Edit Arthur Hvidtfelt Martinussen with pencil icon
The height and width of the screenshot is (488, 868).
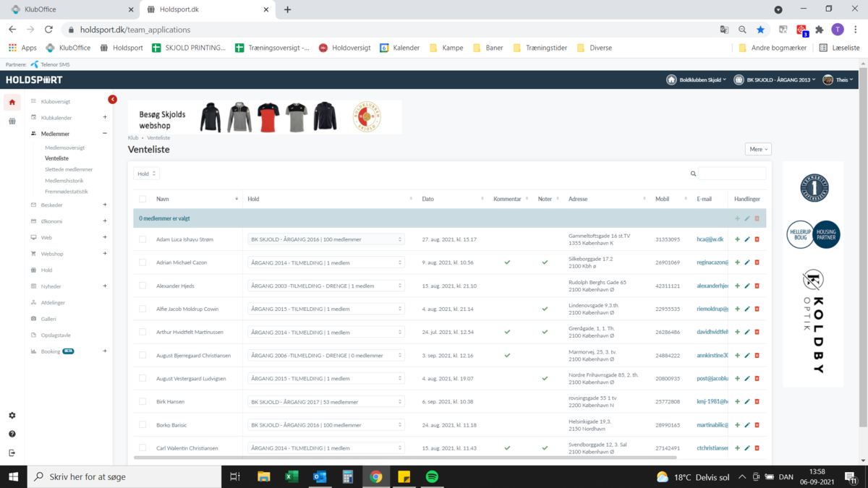[x=747, y=332]
